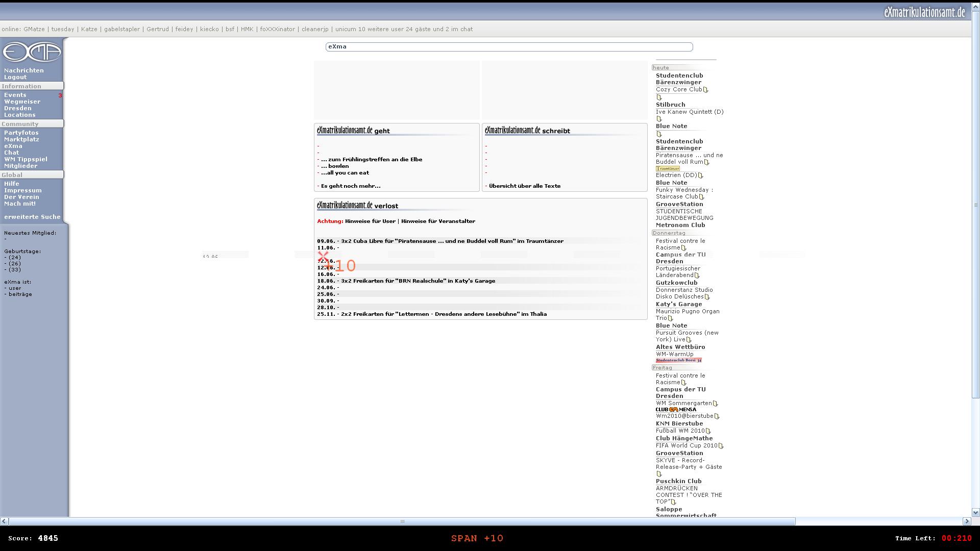Click the horizontal scrollbar thumb
The height and width of the screenshot is (551, 980).
[402, 521]
